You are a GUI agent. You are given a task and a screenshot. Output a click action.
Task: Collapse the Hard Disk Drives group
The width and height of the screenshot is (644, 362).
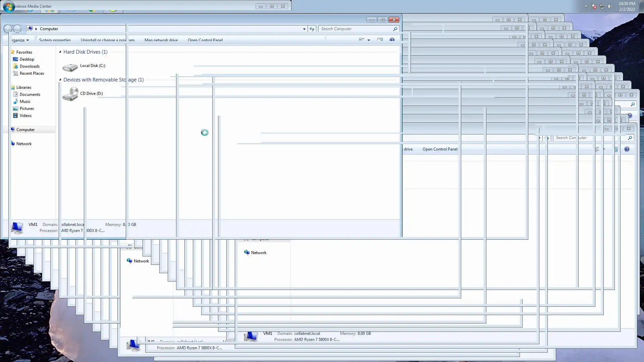(x=60, y=52)
